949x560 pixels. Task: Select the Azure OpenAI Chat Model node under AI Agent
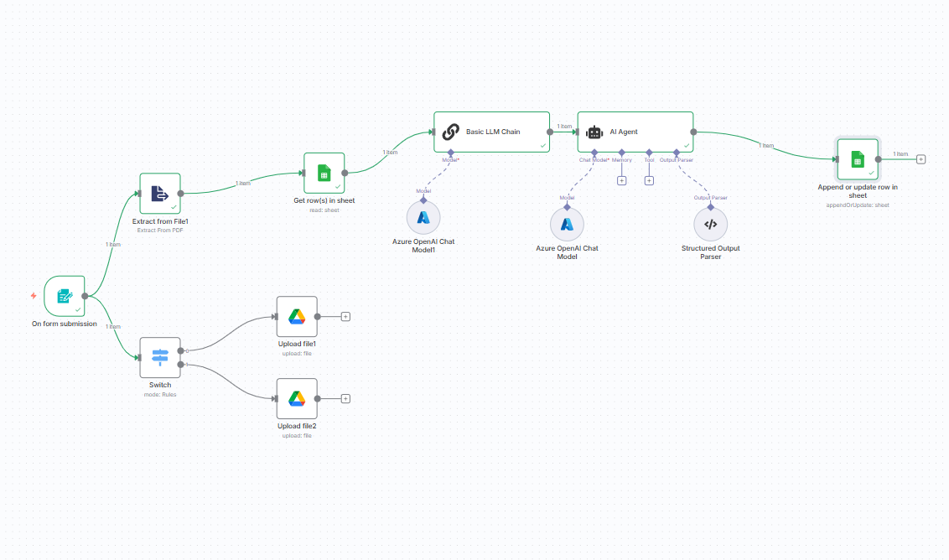[567, 225]
